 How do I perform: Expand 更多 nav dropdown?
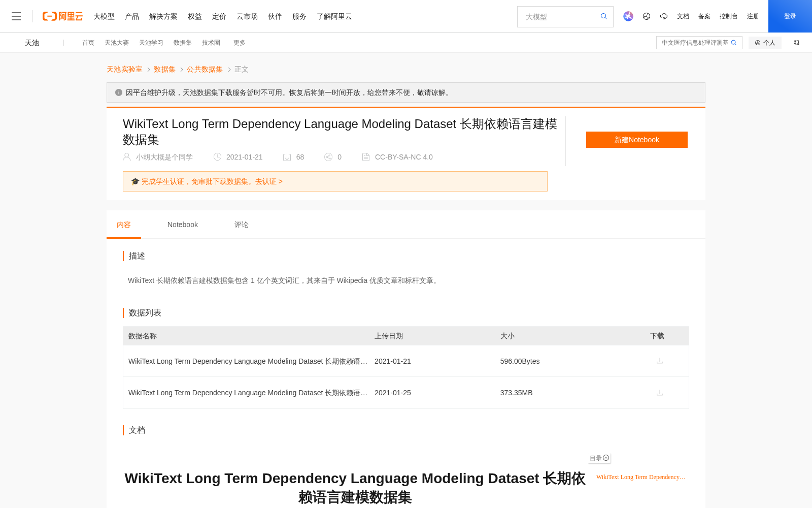coord(240,43)
